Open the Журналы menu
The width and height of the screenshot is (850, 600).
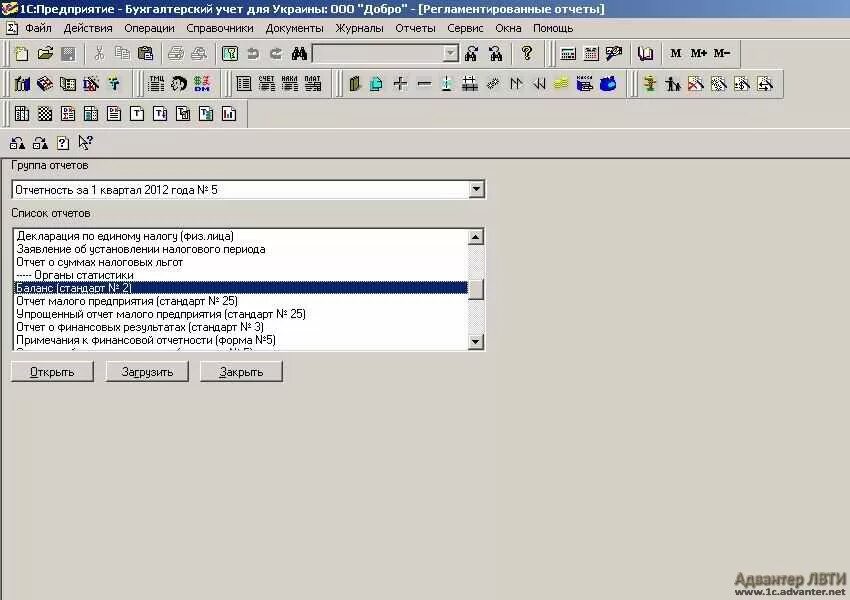[359, 28]
